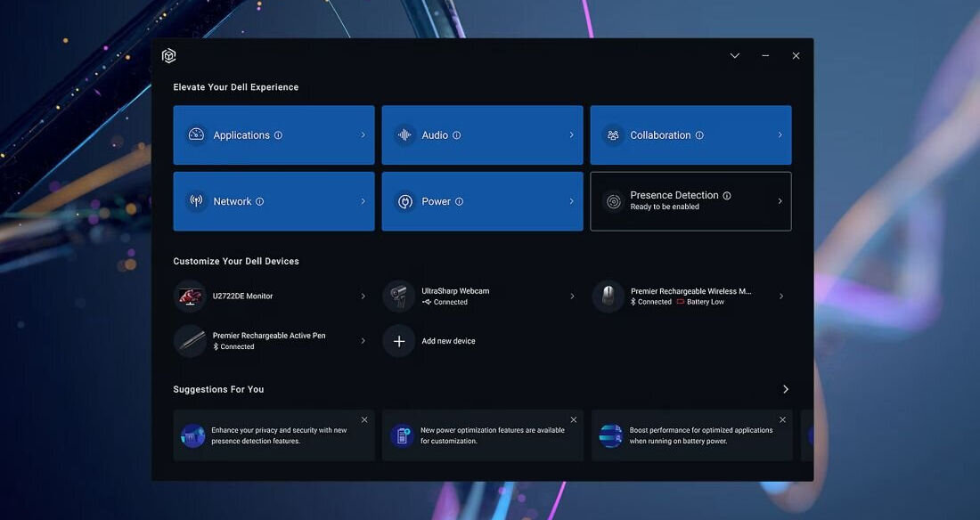Click the info icon beside Applications
The width and height of the screenshot is (980, 520).
point(278,135)
